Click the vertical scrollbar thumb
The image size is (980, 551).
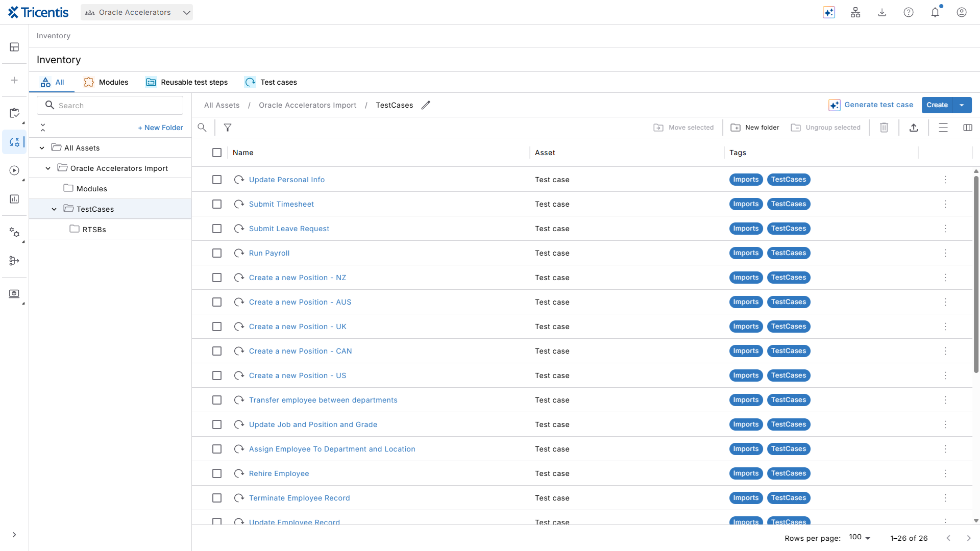(976, 274)
